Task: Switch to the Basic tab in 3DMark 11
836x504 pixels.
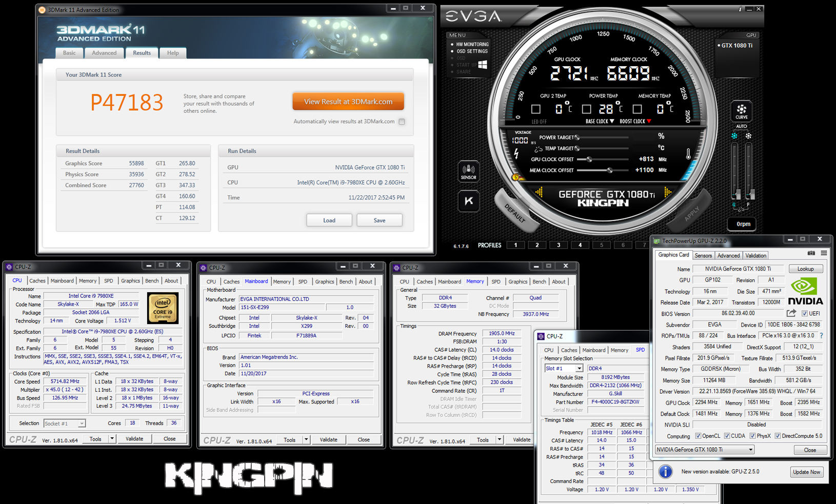Action: pyautogui.click(x=69, y=53)
